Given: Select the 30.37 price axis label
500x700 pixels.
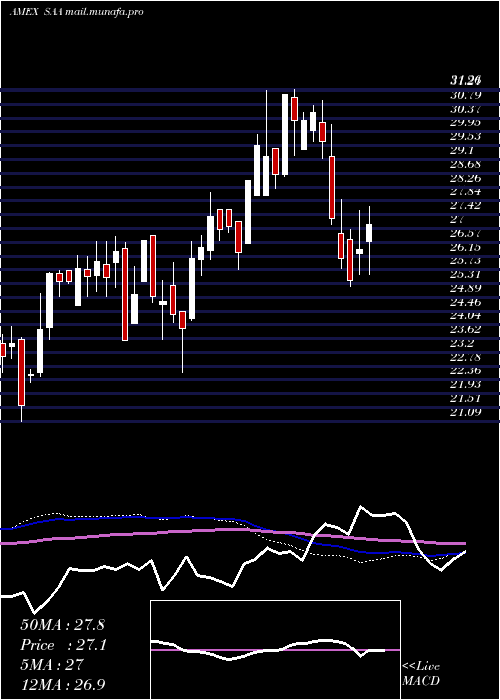Looking at the screenshot, I should pos(465,109).
